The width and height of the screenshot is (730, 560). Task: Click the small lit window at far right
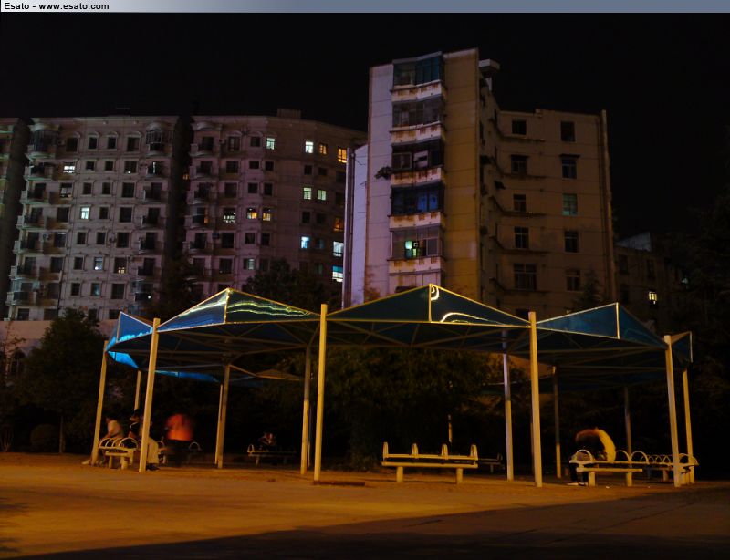(x=652, y=296)
